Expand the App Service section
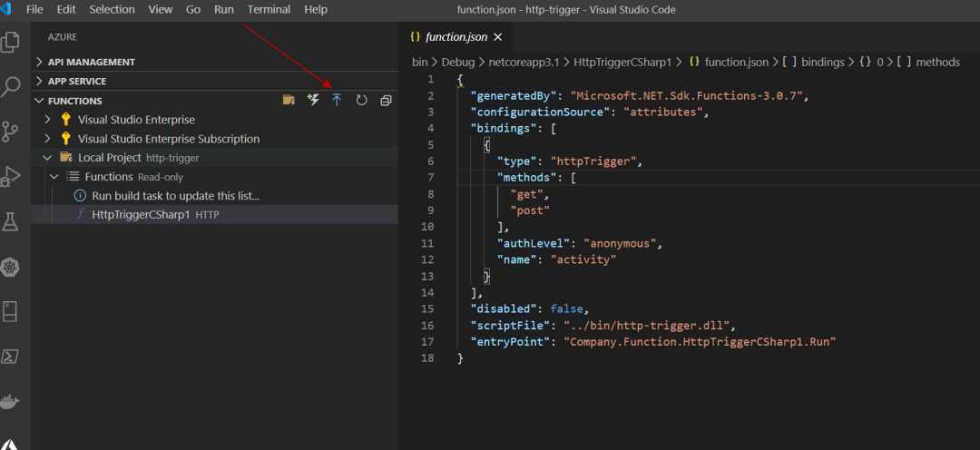 click(214, 81)
